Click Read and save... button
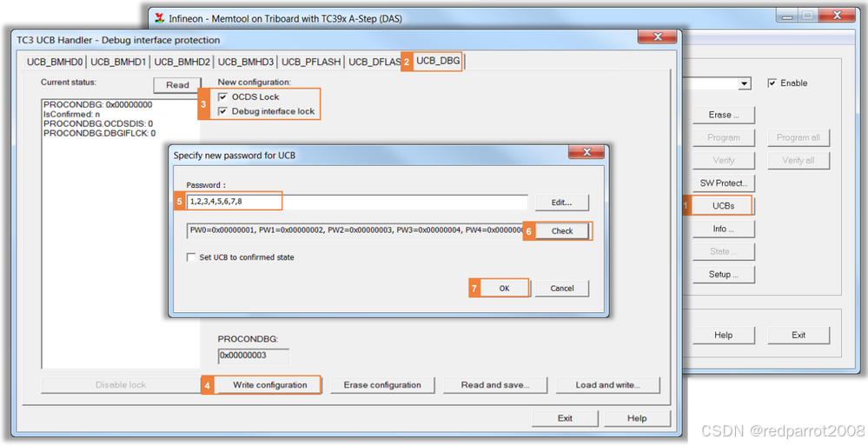Viewport: 868px width, 446px height. (495, 385)
